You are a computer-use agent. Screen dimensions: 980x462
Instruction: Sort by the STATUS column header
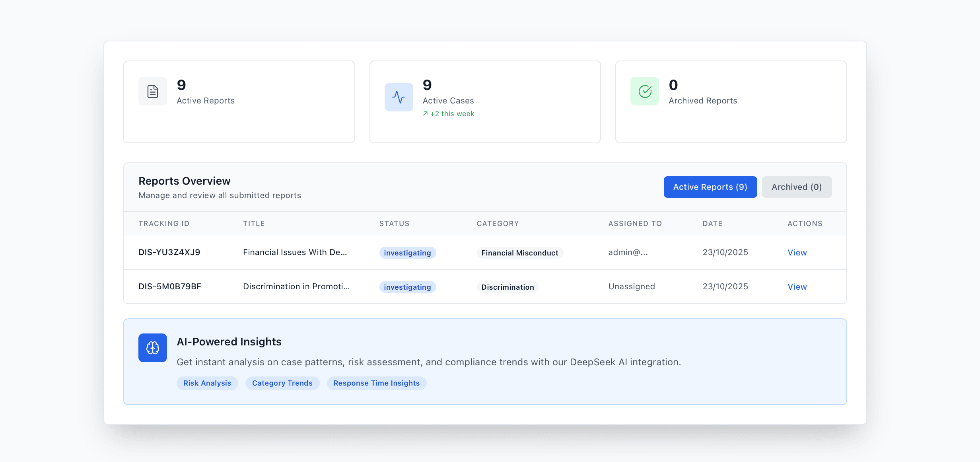394,223
